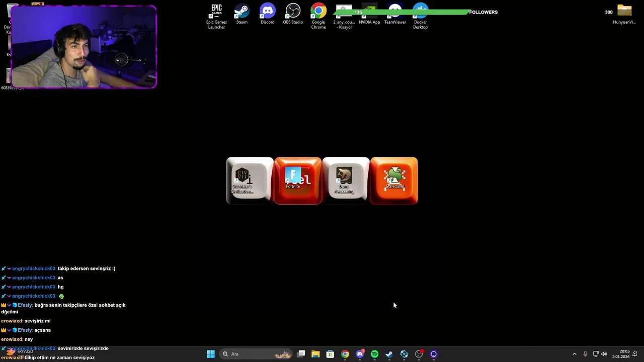The height and width of the screenshot is (362, 644).
Task: Open the clock showing 20:05
Action: click(x=621, y=354)
